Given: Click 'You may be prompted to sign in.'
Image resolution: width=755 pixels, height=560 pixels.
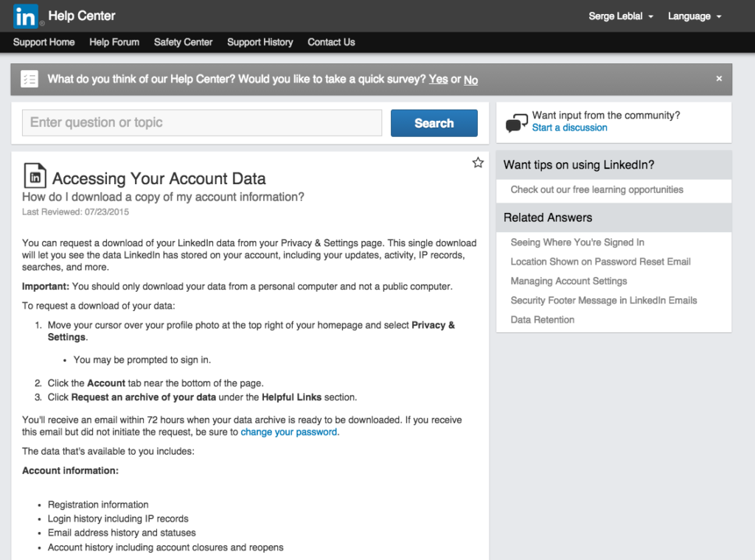Looking at the screenshot, I should coord(142,360).
